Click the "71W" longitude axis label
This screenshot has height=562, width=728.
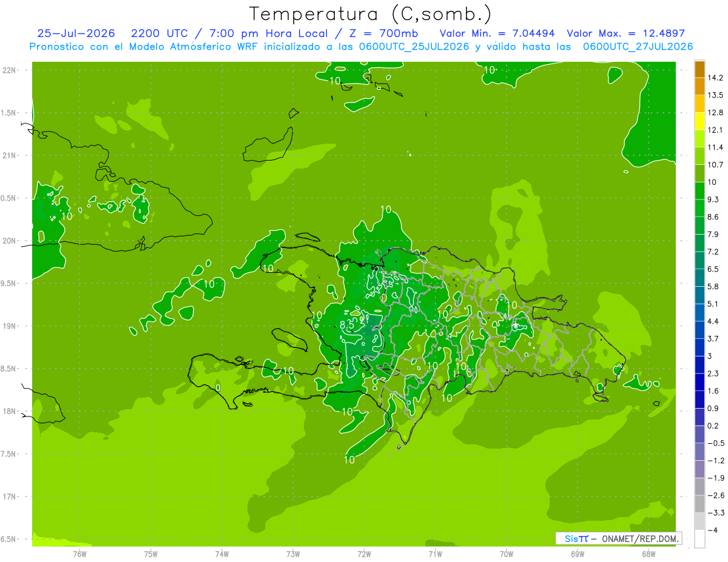pos(435,554)
